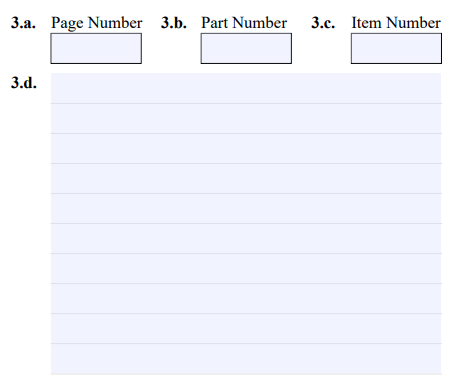Screen dimensions: 467x392
Task: Select the sixth line of 3.d. text area
Action: pyautogui.click(x=246, y=238)
